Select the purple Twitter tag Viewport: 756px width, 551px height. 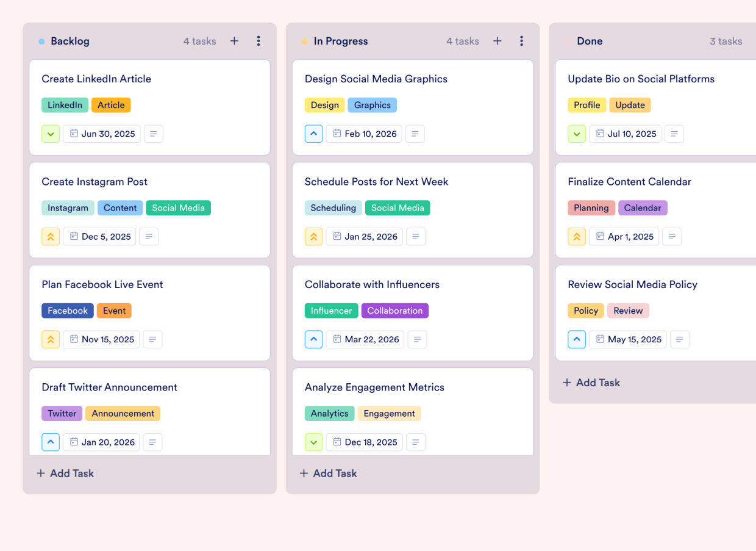point(62,413)
